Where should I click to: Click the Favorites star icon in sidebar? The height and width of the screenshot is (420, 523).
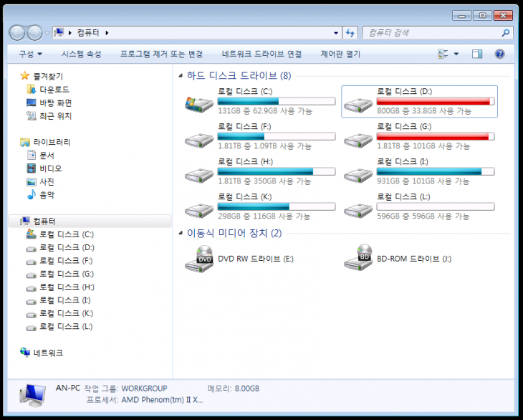tap(24, 76)
